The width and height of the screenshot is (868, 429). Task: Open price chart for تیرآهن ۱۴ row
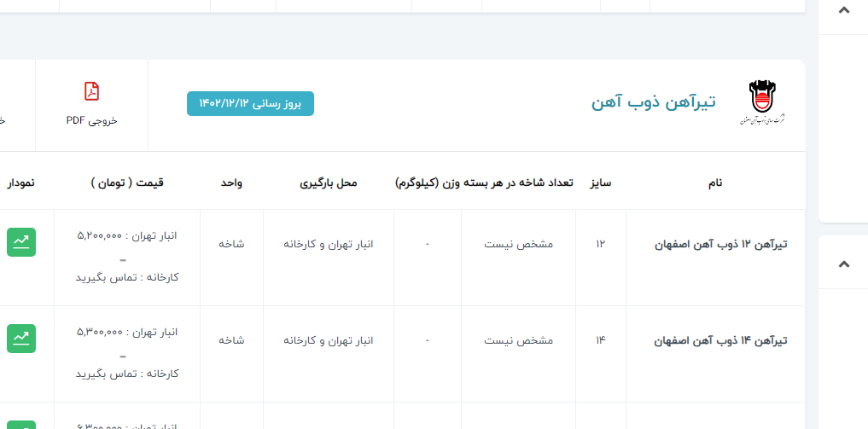21,339
